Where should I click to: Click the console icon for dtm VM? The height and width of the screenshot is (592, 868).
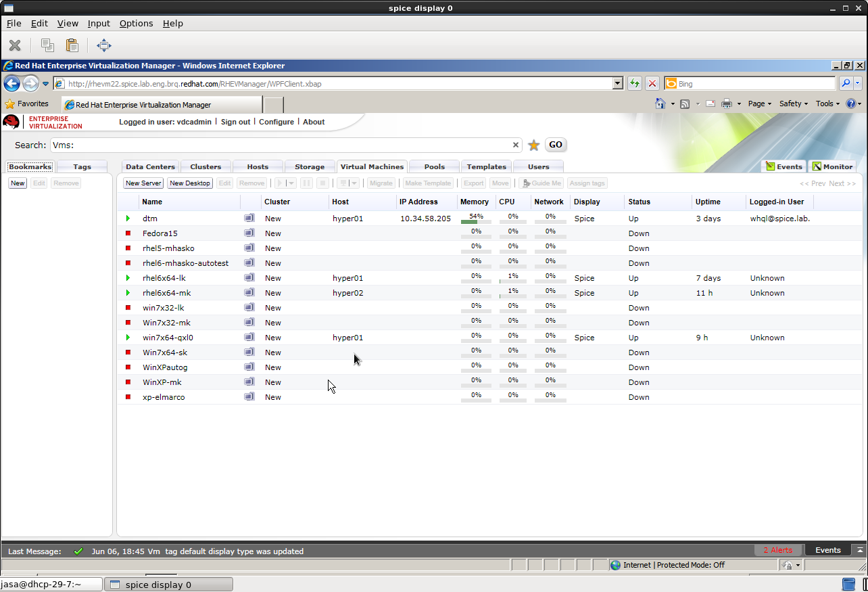click(x=249, y=218)
